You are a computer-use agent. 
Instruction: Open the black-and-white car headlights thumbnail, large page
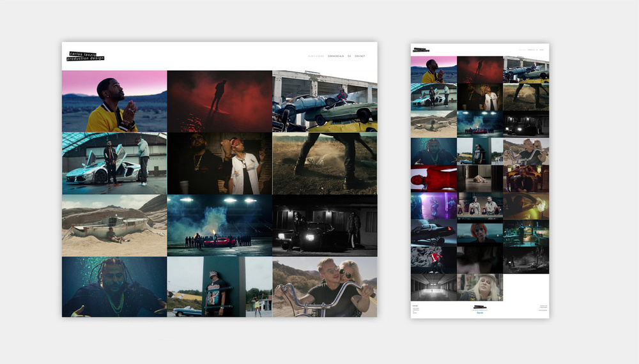[325, 225]
